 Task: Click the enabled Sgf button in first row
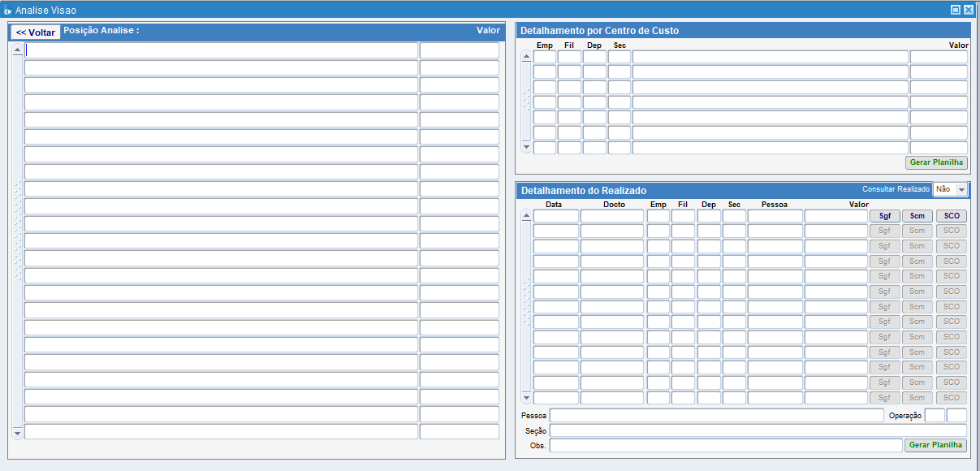884,216
